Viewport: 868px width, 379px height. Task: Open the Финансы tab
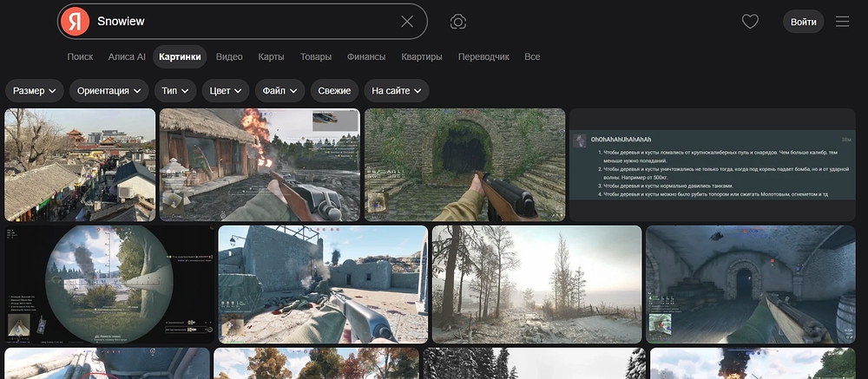[x=366, y=56]
